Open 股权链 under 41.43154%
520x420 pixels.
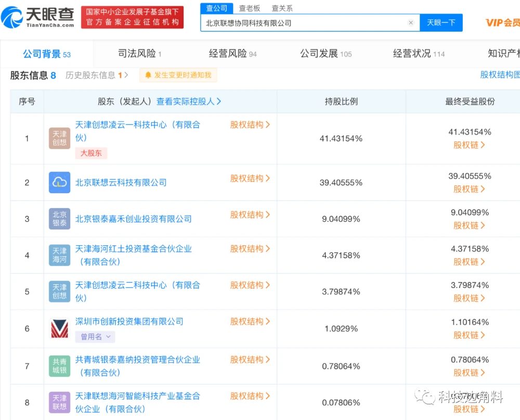tap(469, 145)
